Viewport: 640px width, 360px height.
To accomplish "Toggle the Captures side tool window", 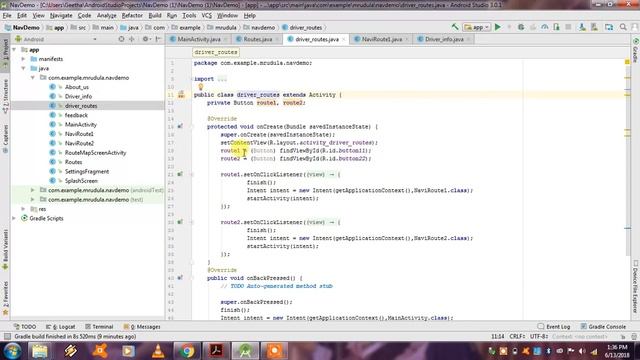I will 5,139.
